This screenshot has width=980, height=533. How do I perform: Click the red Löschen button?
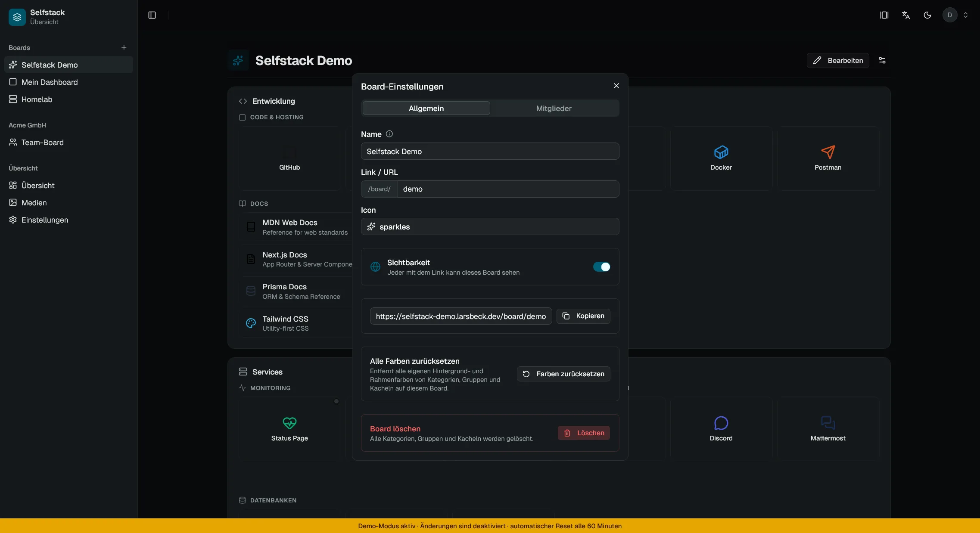coord(584,433)
